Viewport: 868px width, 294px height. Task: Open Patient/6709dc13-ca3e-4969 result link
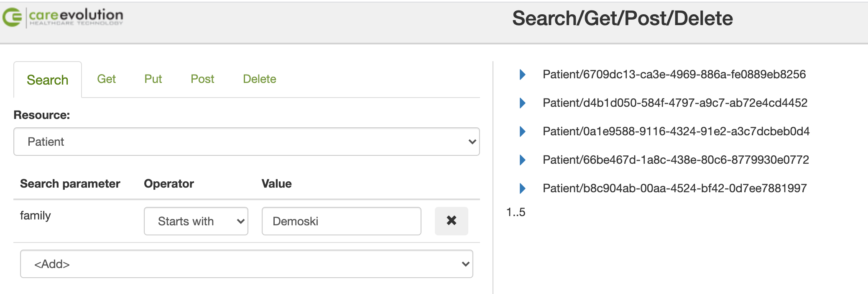point(674,75)
